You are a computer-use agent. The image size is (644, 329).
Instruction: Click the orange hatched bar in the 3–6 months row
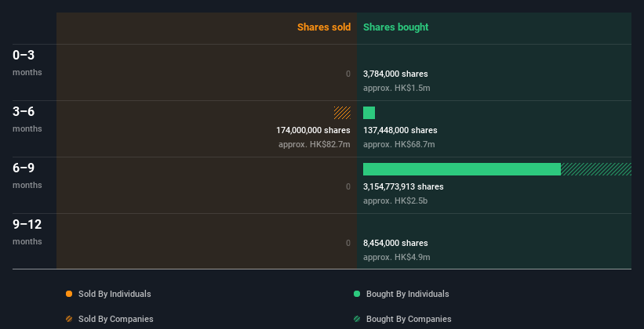pyautogui.click(x=342, y=113)
